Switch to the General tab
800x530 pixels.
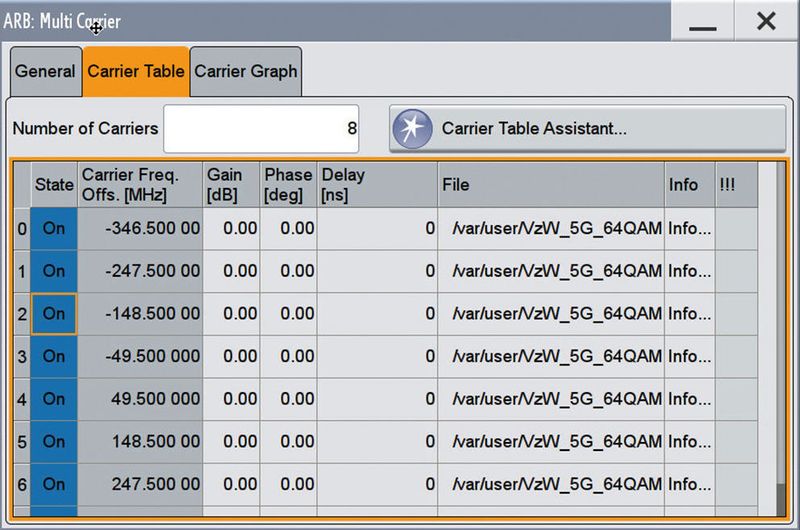(45, 72)
